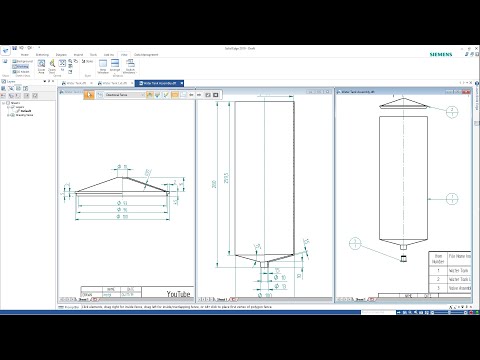Screen dimensions: 480x360
Task: Click the third Layers panel toolbar icon
Action: [18, 88]
